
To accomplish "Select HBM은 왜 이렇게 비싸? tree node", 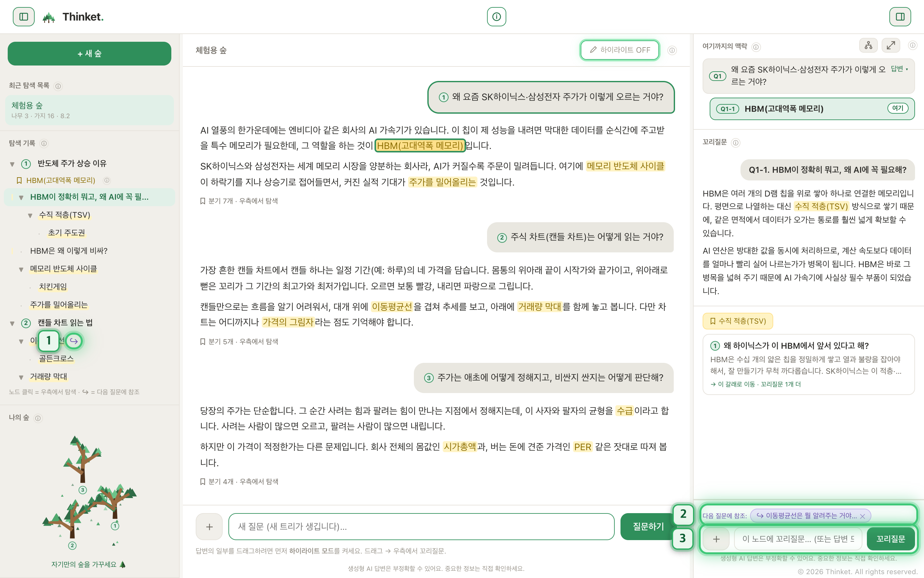I will point(69,251).
